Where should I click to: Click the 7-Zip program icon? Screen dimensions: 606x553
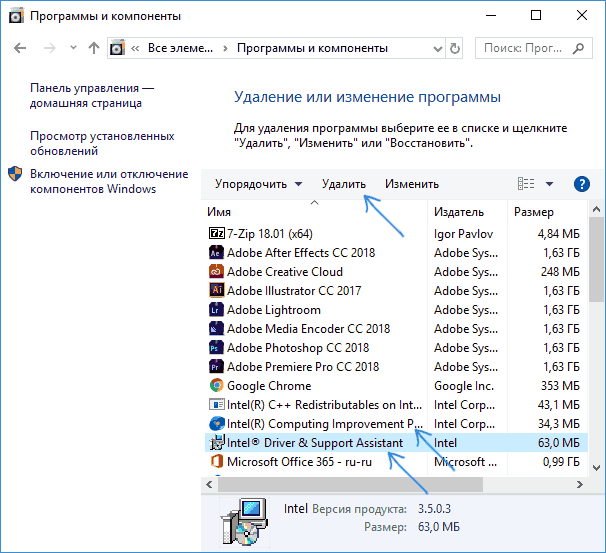click(x=216, y=233)
